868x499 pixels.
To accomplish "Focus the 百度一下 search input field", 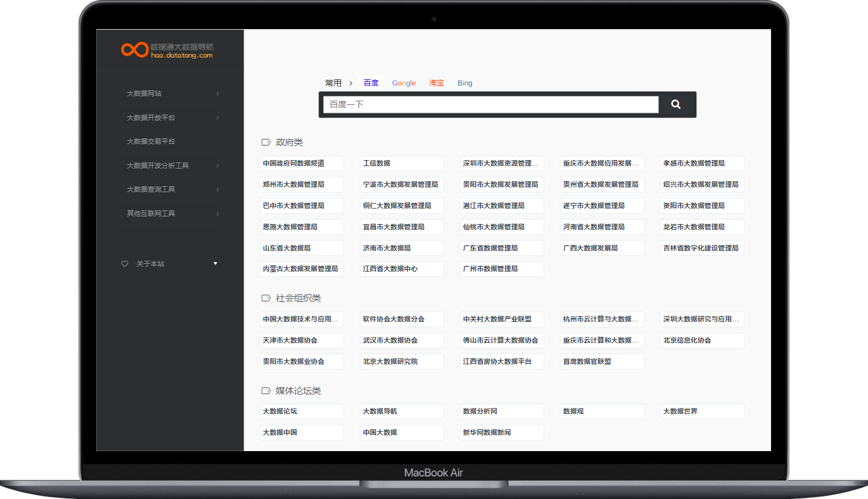I will pos(491,104).
